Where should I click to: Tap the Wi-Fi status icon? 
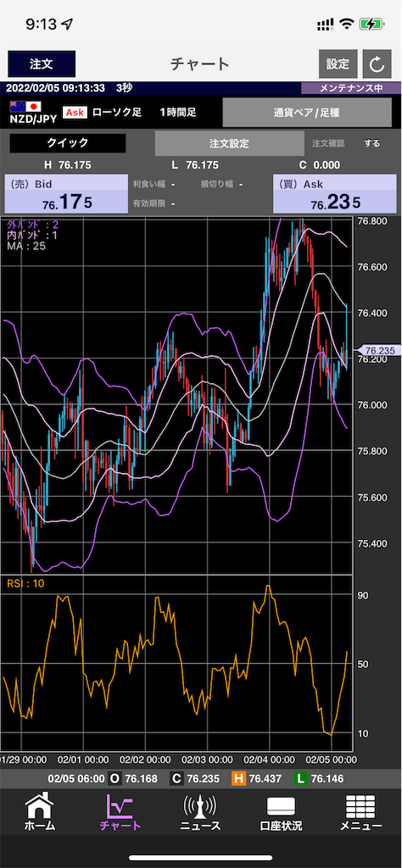[347, 24]
